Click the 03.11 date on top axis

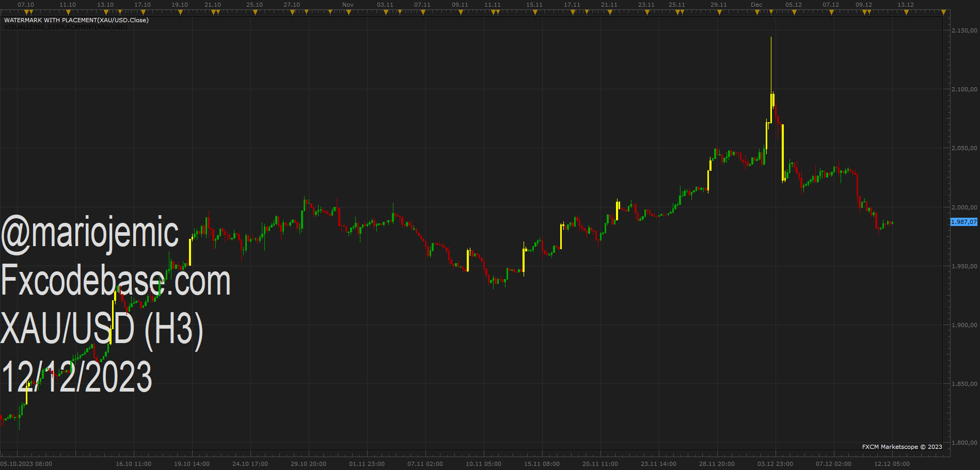tap(385, 5)
